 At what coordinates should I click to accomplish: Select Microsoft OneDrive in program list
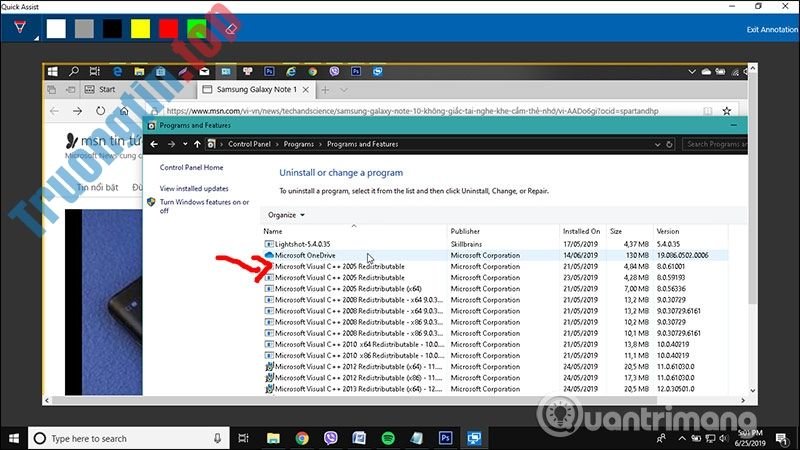coord(303,255)
